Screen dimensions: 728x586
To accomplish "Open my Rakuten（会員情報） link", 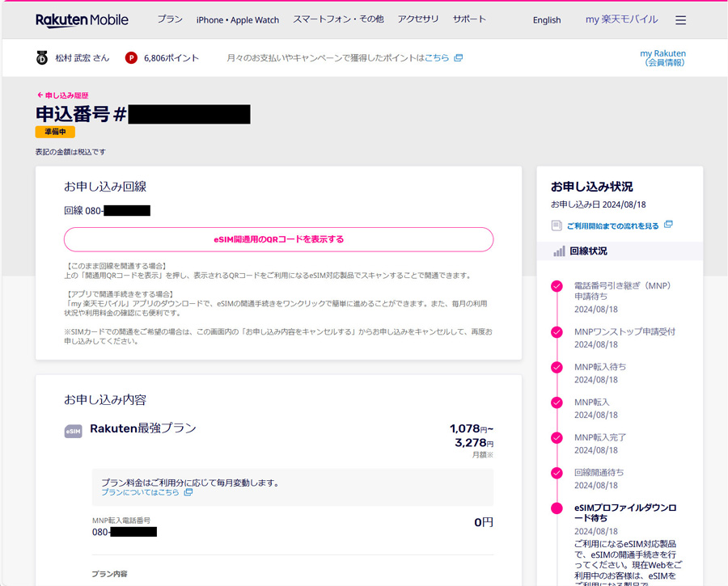I will coord(663,58).
